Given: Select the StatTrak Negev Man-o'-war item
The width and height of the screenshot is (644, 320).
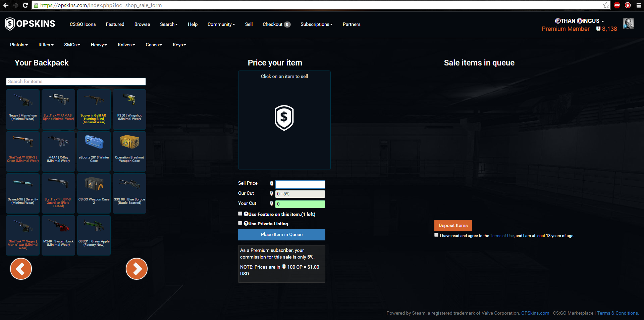Looking at the screenshot, I should (23, 235).
